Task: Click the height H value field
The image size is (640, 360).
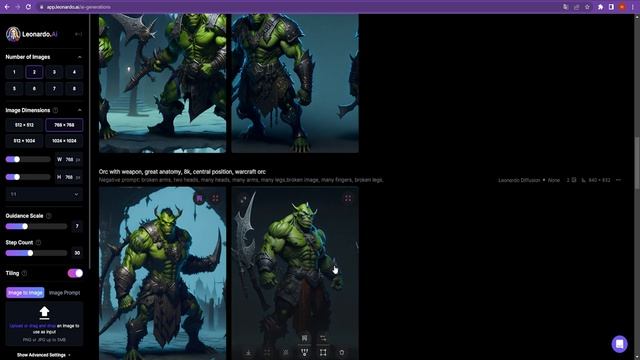Action: click(69, 177)
